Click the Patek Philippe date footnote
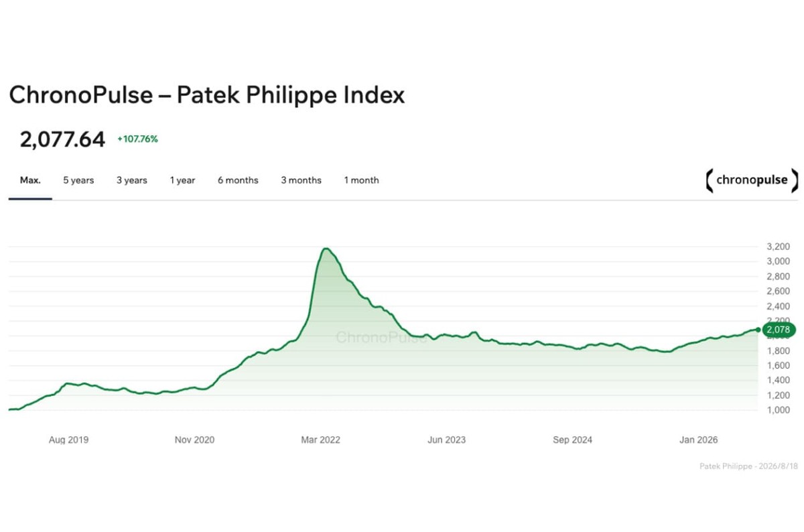The image size is (804, 532). (x=748, y=466)
